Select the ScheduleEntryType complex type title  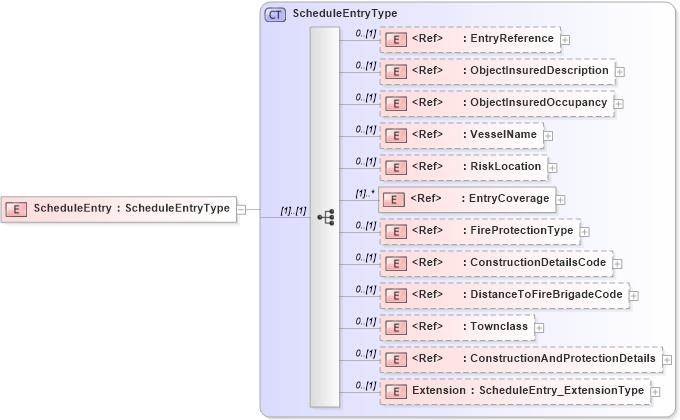[345, 13]
